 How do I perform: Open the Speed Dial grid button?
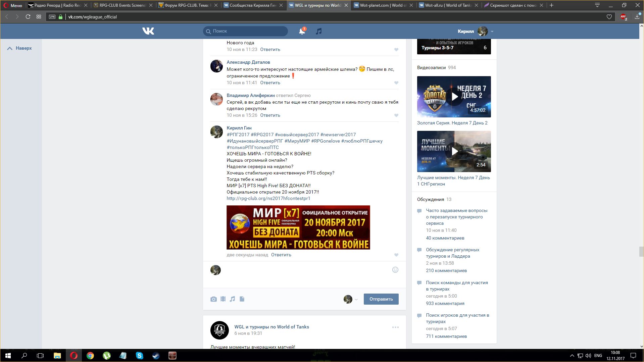click(39, 17)
